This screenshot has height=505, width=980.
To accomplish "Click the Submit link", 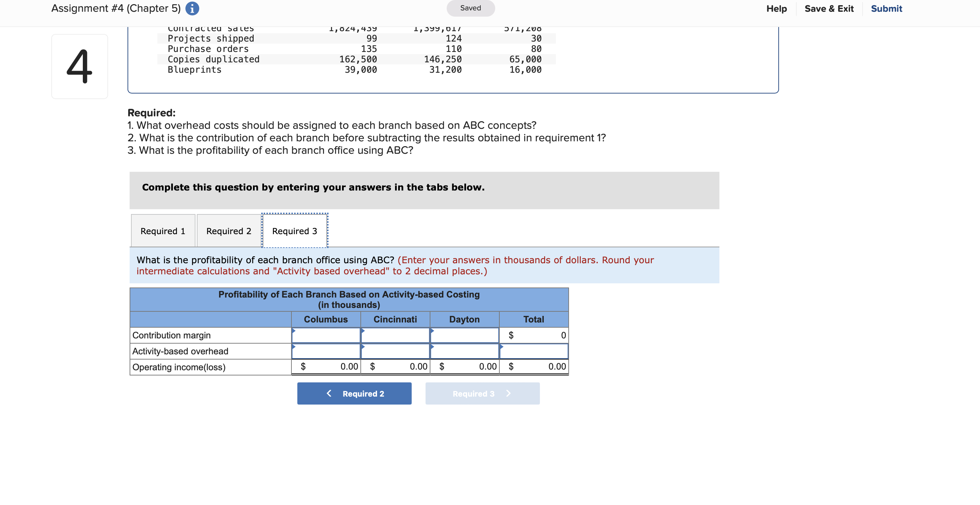I will coord(886,8).
